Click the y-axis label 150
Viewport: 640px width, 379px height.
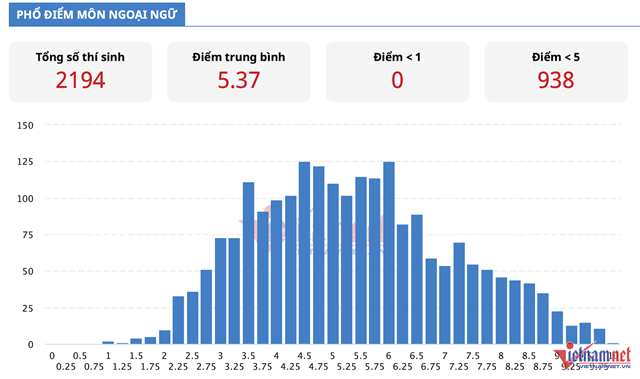pyautogui.click(x=25, y=126)
